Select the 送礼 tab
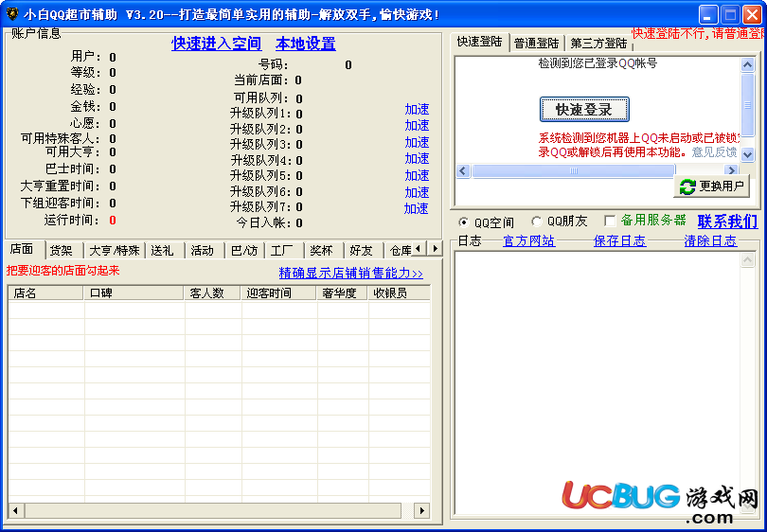The image size is (767, 532). pyautogui.click(x=165, y=251)
